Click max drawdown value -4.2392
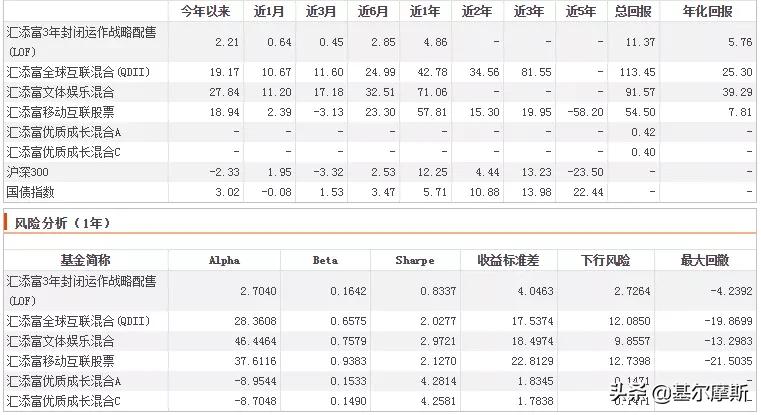This screenshot has width=761, height=415. point(731,291)
